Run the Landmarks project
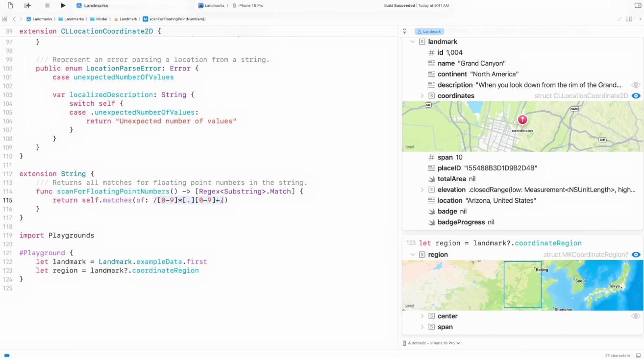The width and height of the screenshot is (644, 359). [x=63, y=5]
